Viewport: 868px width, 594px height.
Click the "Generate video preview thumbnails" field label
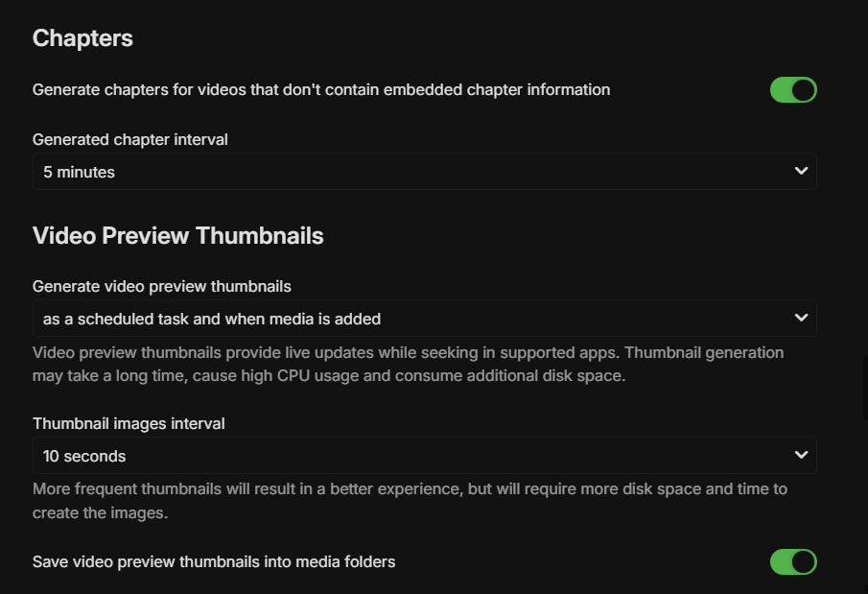162,286
